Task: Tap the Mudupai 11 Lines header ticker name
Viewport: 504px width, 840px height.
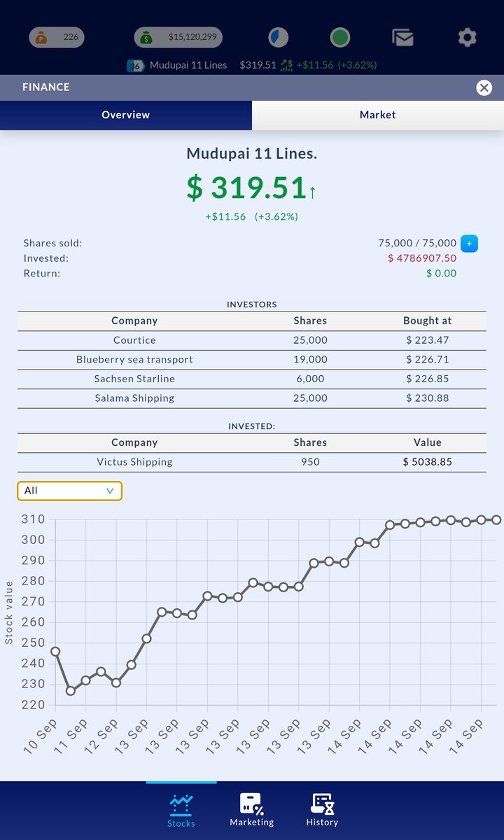Action: click(x=188, y=65)
